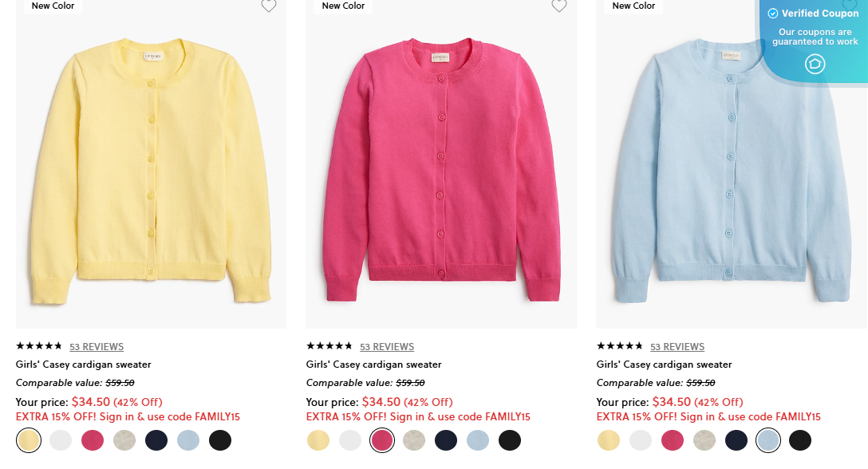Click the New Color badge on the yellow cardigan
This screenshot has height=469, width=868.
pyautogui.click(x=53, y=6)
